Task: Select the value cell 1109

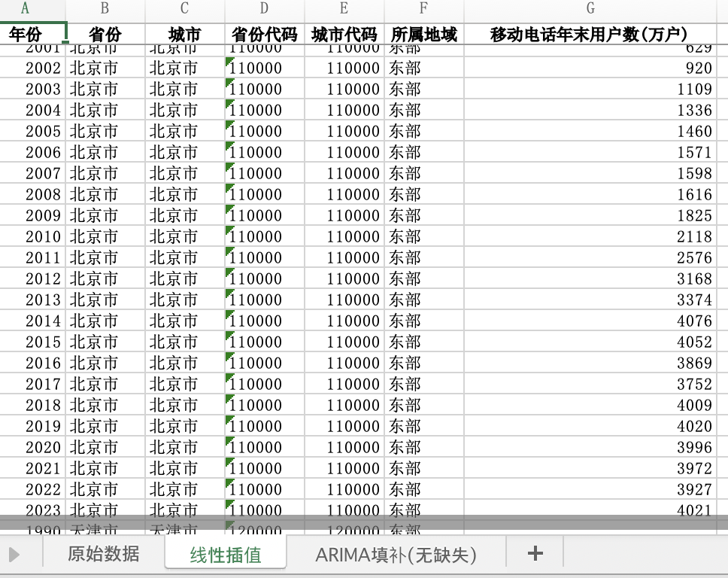Action: 590,89
